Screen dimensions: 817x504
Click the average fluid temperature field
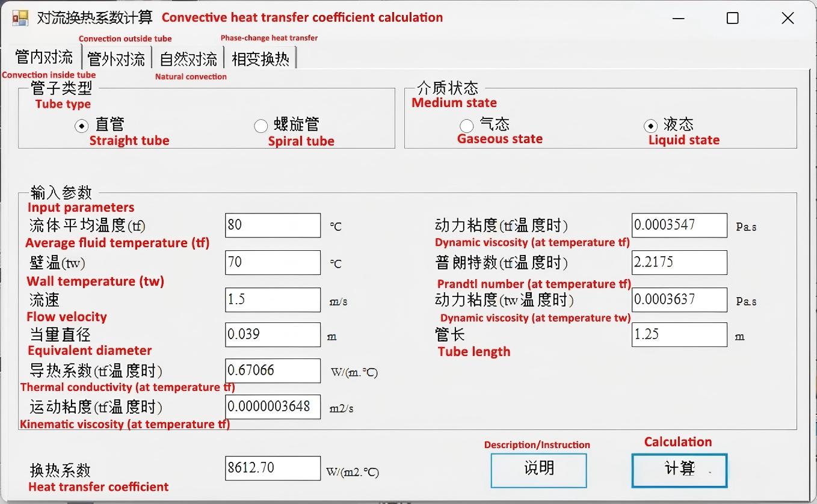(273, 226)
